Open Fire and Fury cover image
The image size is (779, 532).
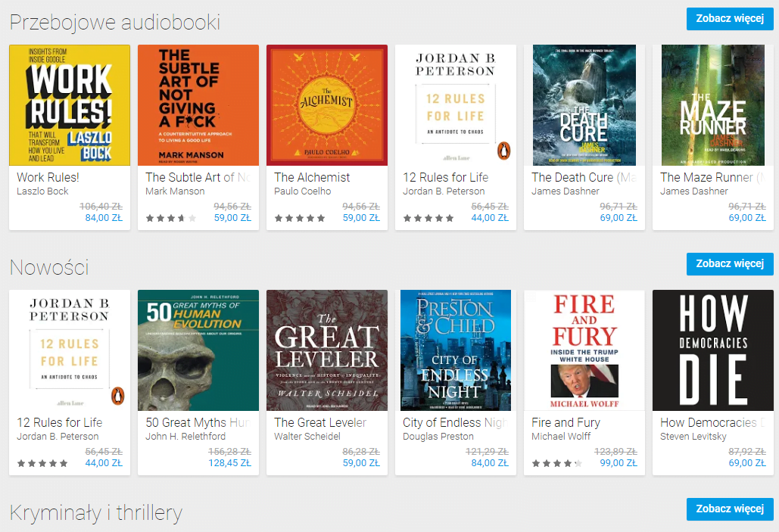point(584,350)
